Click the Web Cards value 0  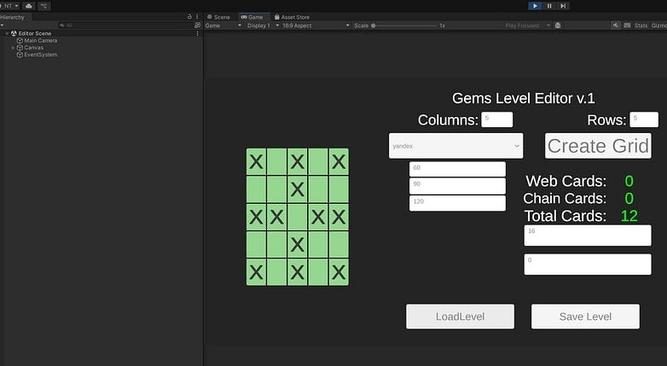[629, 181]
